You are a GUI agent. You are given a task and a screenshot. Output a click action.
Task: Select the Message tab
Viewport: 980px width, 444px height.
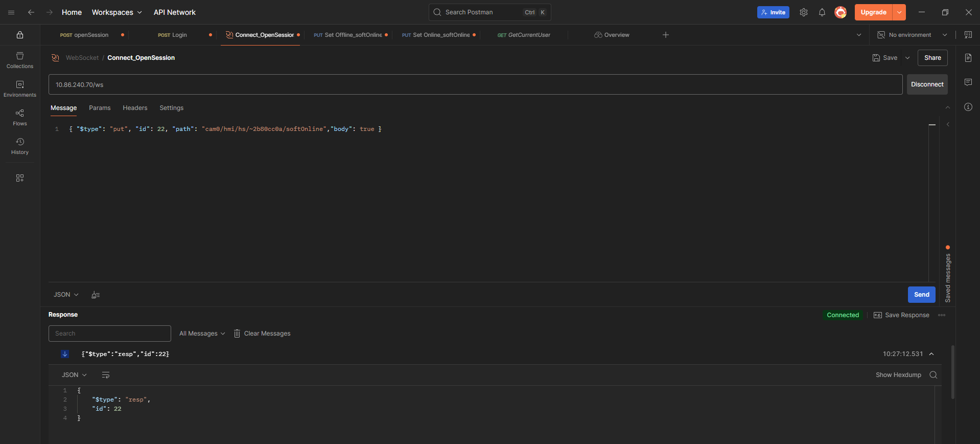pyautogui.click(x=63, y=108)
